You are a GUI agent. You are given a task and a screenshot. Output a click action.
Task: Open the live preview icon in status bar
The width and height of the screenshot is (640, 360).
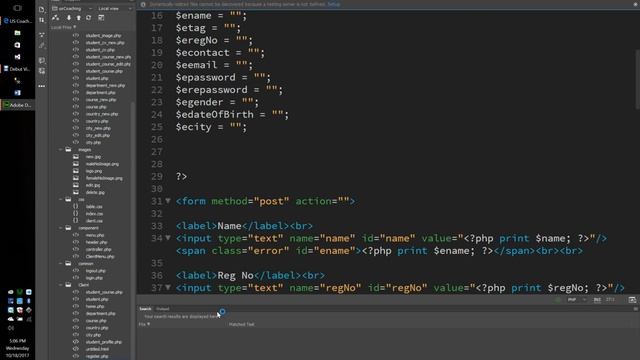click(632, 300)
